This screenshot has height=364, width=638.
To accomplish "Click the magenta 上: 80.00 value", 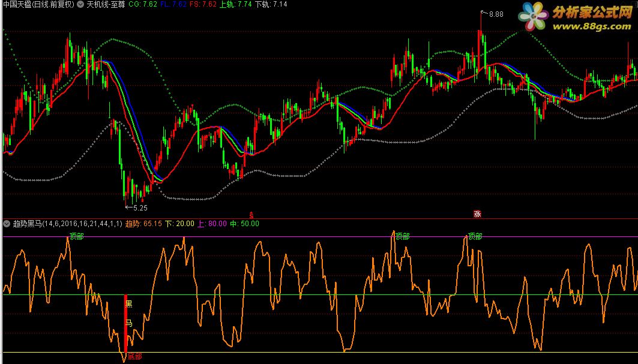I will coord(212,224).
